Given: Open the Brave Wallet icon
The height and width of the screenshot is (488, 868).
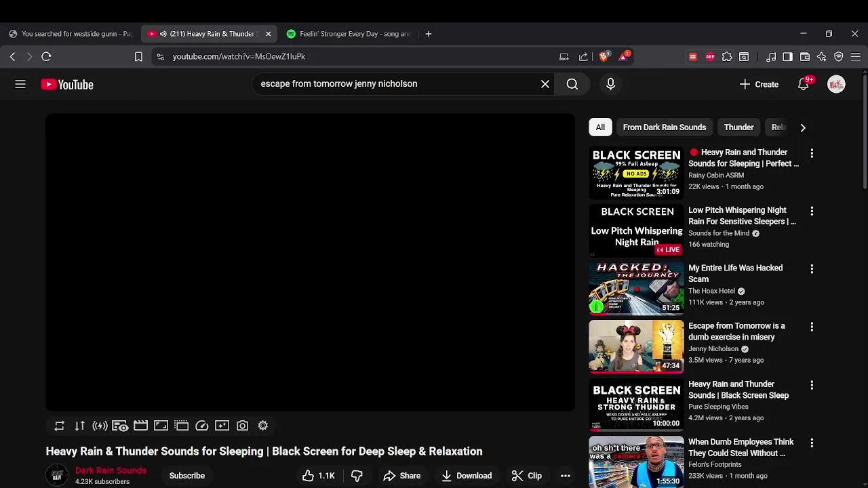Looking at the screenshot, I should (805, 57).
